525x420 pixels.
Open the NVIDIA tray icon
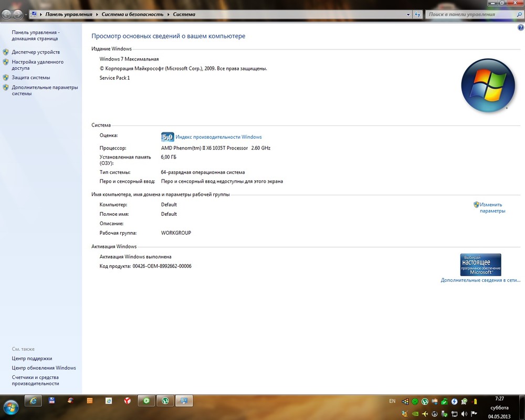(x=415, y=414)
